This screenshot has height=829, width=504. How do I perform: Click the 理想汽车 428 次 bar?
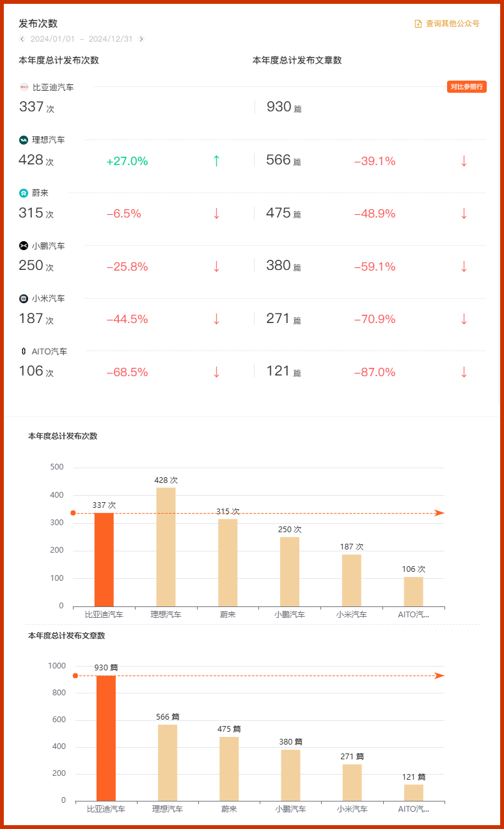click(166, 547)
